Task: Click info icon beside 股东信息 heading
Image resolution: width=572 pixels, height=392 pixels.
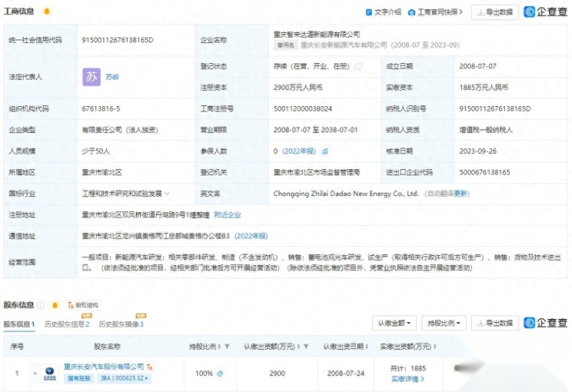Action: (x=40, y=305)
